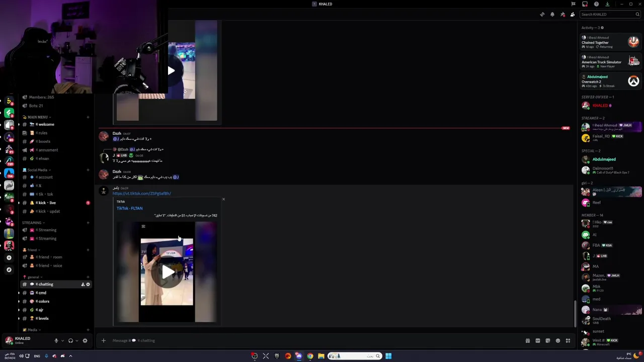Play the TikTok embedded video

point(168,272)
